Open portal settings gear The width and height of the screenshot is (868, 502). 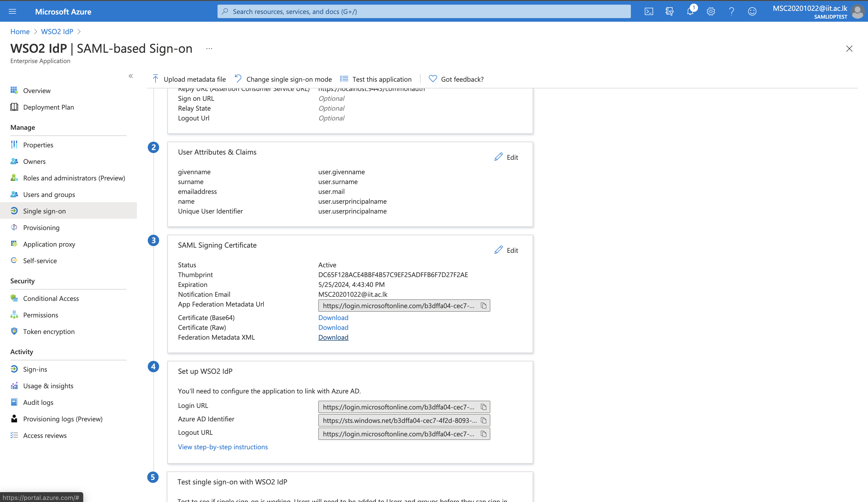coord(711,11)
